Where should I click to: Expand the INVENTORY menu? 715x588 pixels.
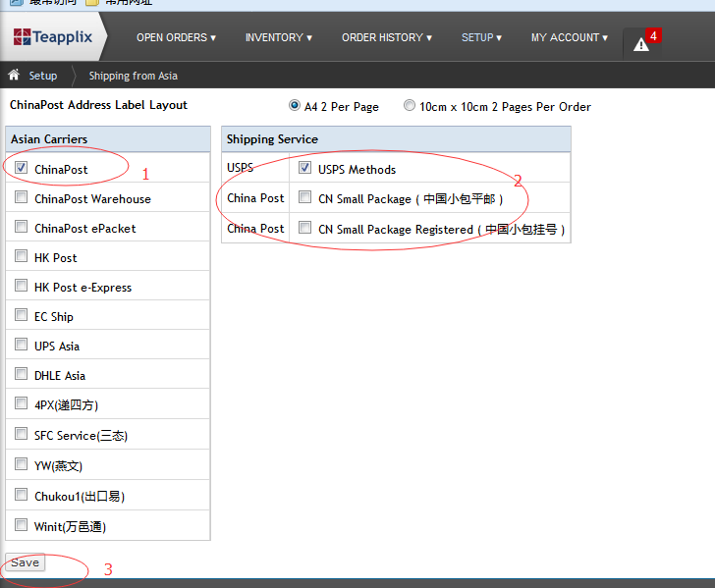coord(279,37)
